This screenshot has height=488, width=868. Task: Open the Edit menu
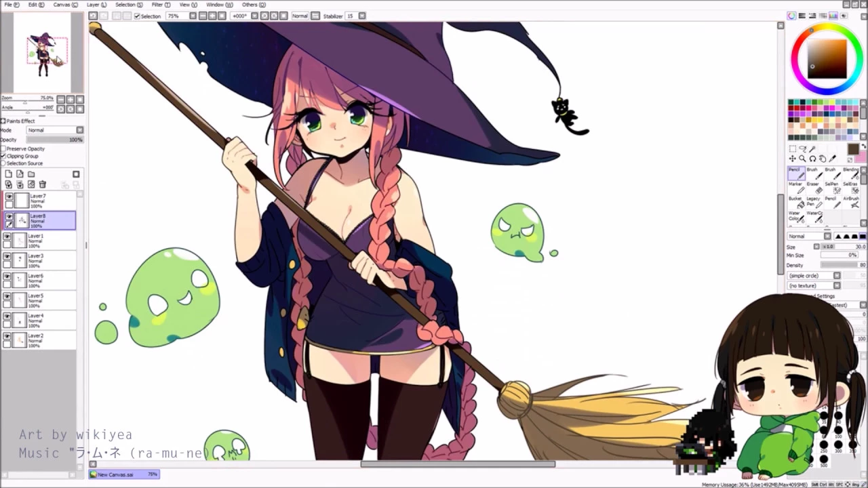tap(35, 5)
